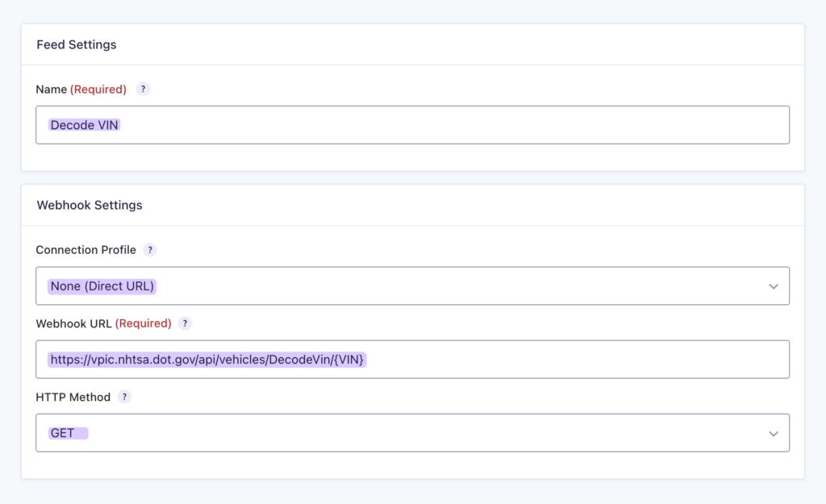
Task: Expand the HTTP Method chevron
Action: coord(773,432)
